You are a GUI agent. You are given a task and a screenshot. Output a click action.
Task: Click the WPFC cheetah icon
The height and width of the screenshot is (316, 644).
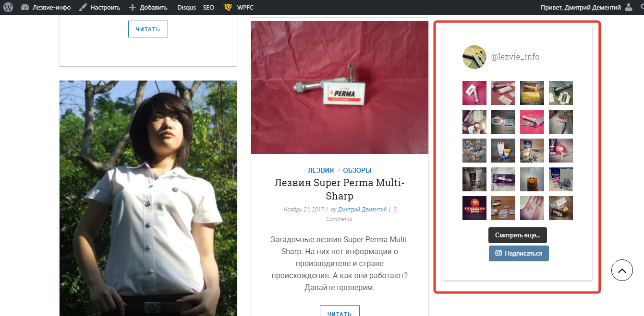(x=228, y=7)
